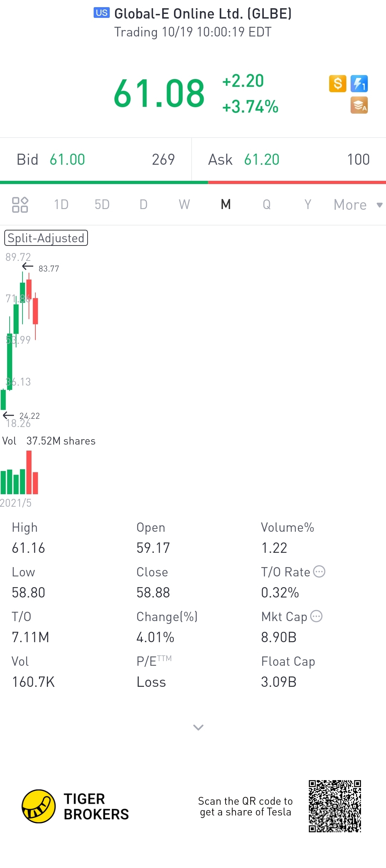Tap the blue lightning bolt icon
The image size is (386, 868).
(359, 84)
